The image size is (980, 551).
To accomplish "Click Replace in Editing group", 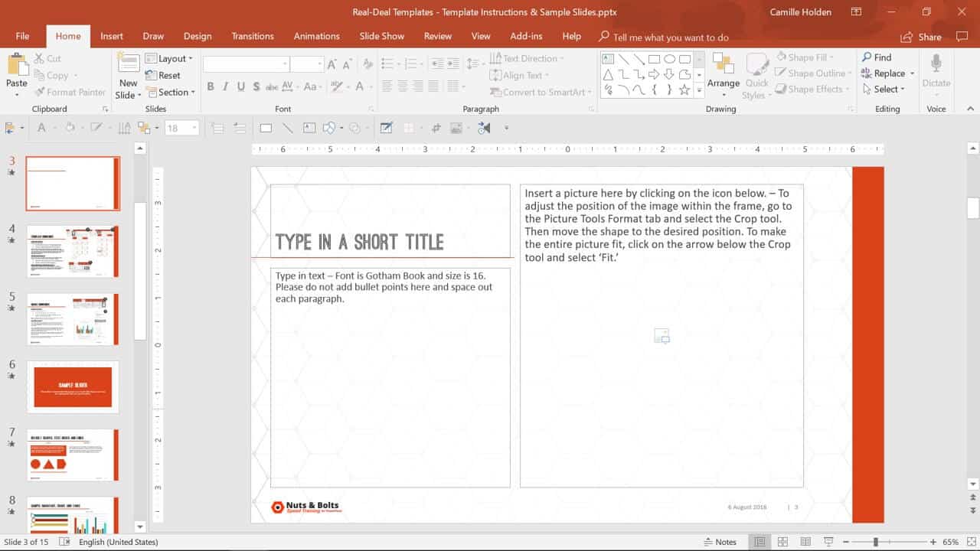I will (888, 73).
